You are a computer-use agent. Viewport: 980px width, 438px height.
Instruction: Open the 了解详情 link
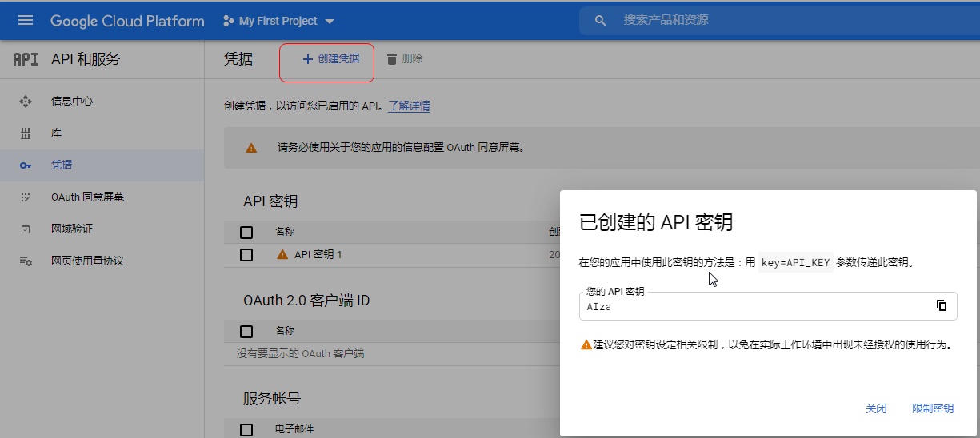click(x=409, y=106)
